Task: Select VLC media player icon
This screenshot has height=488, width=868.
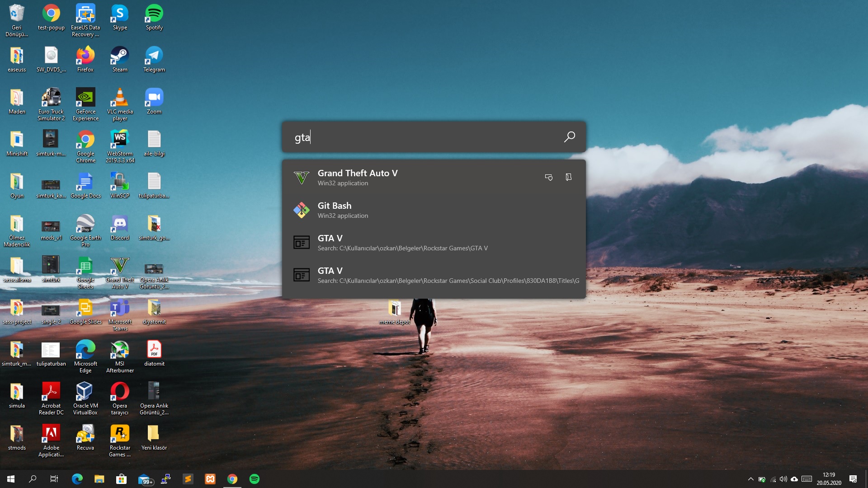Action: 120,105
